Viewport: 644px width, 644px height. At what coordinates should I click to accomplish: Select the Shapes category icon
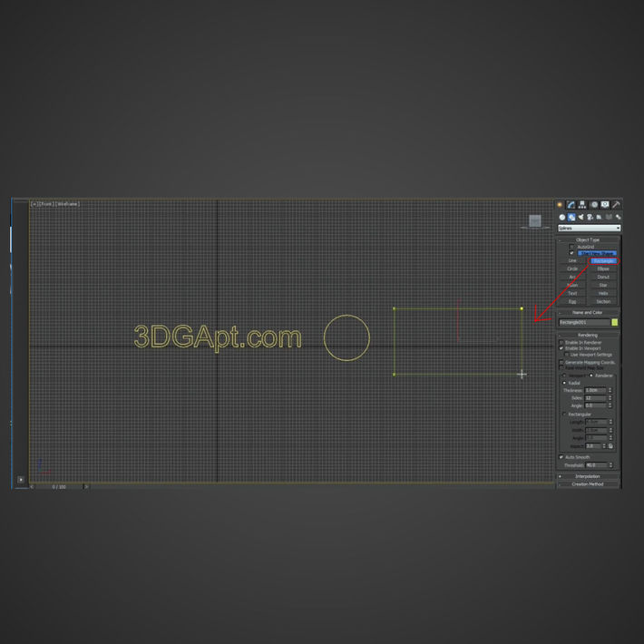[571, 217]
